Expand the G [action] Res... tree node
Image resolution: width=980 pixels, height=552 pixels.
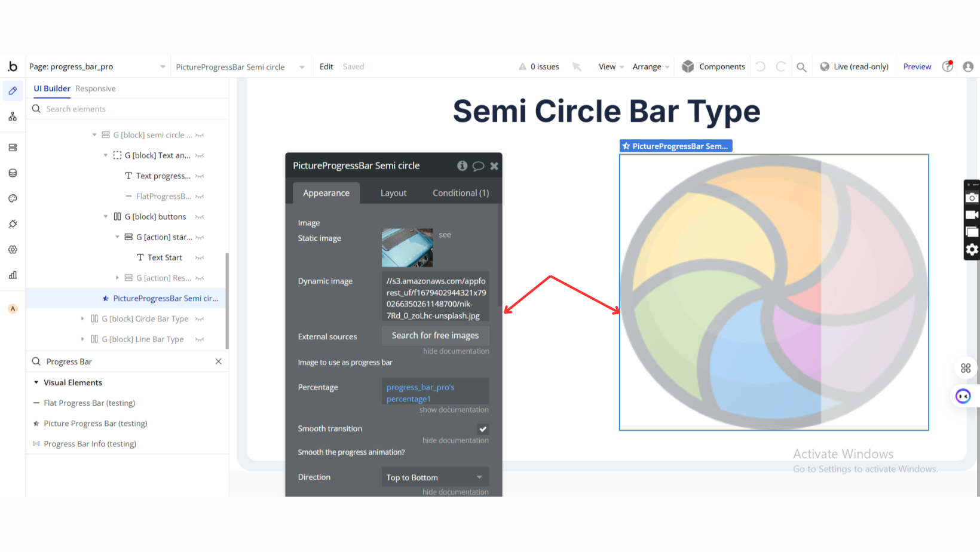tap(117, 278)
